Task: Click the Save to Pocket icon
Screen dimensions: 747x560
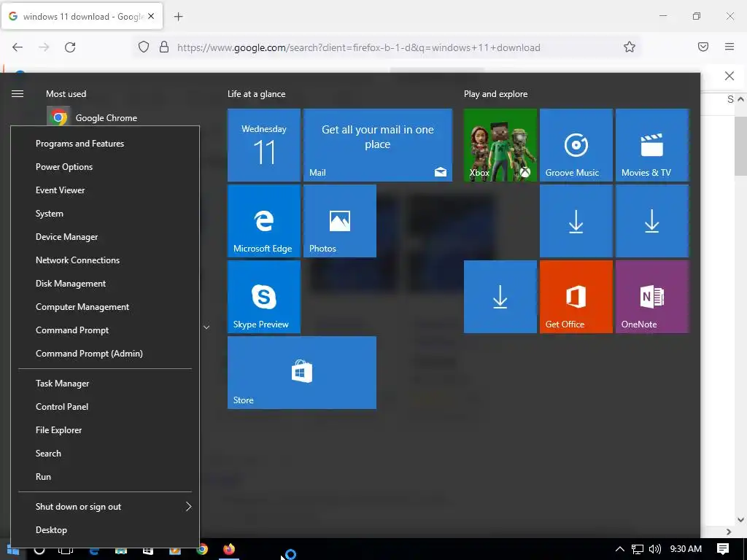Action: [x=703, y=47]
